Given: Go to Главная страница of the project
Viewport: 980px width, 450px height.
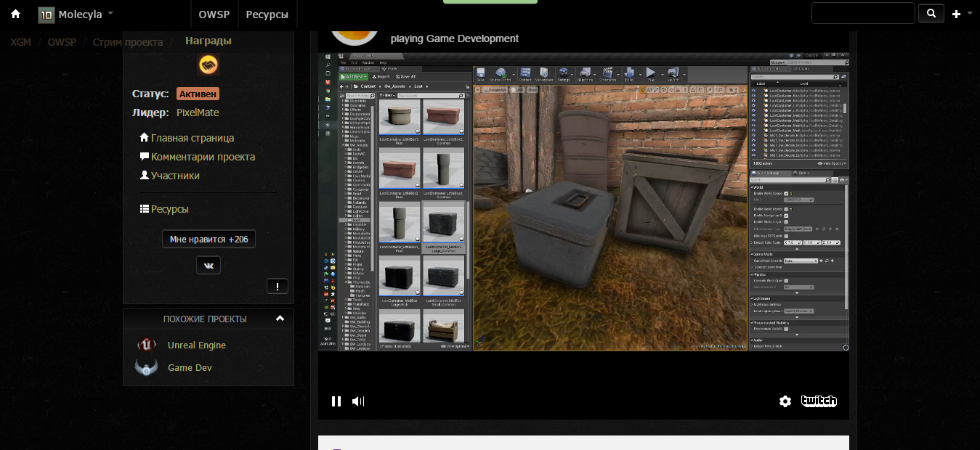Looking at the screenshot, I should point(192,138).
